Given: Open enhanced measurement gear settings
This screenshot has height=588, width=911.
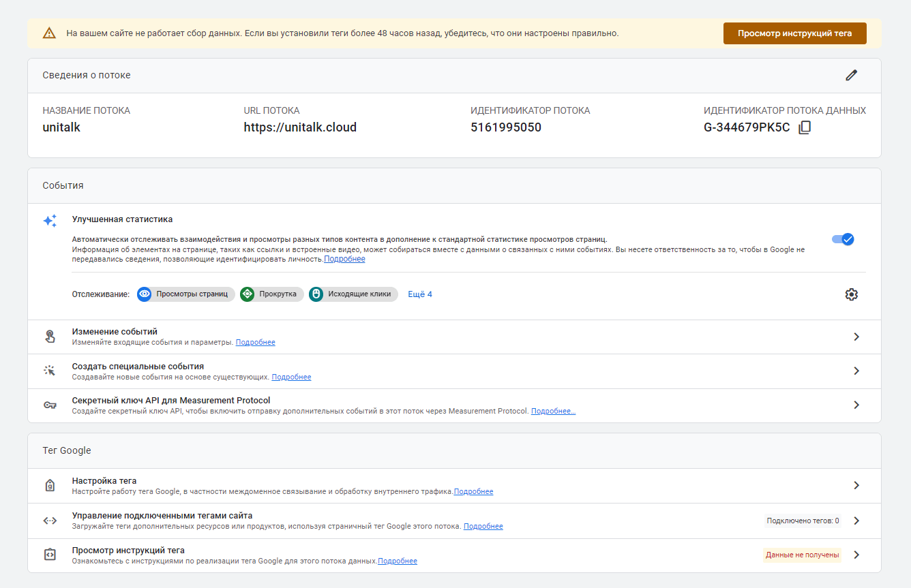Looking at the screenshot, I should [851, 294].
